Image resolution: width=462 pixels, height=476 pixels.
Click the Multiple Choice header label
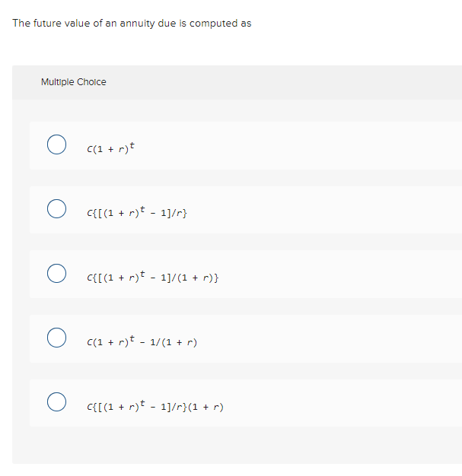pyautogui.click(x=74, y=82)
